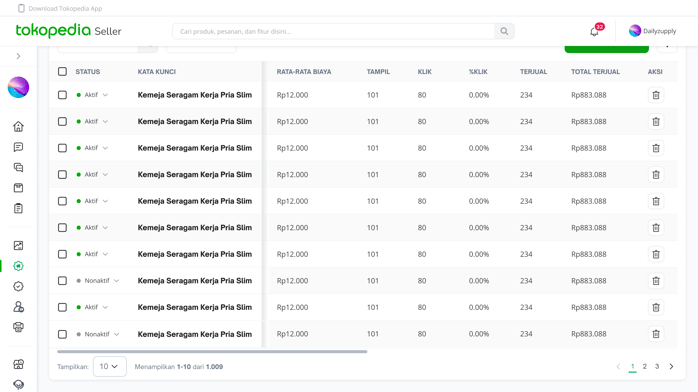Check the first keyword row checkbox

coord(62,95)
